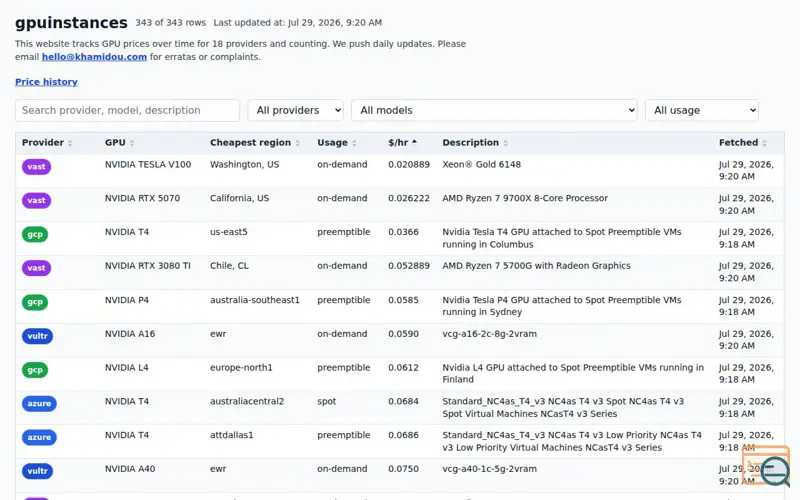Open the Price history link
Viewport: 800px width, 500px height.
pos(46,82)
